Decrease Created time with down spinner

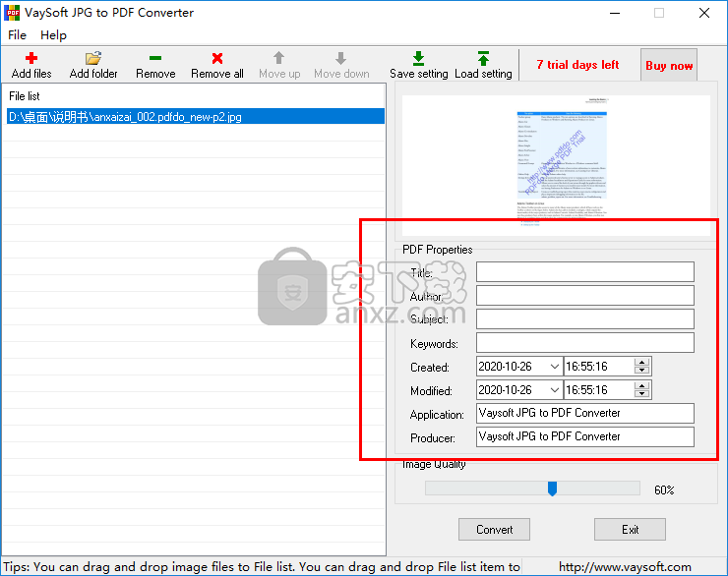pyautogui.click(x=641, y=371)
